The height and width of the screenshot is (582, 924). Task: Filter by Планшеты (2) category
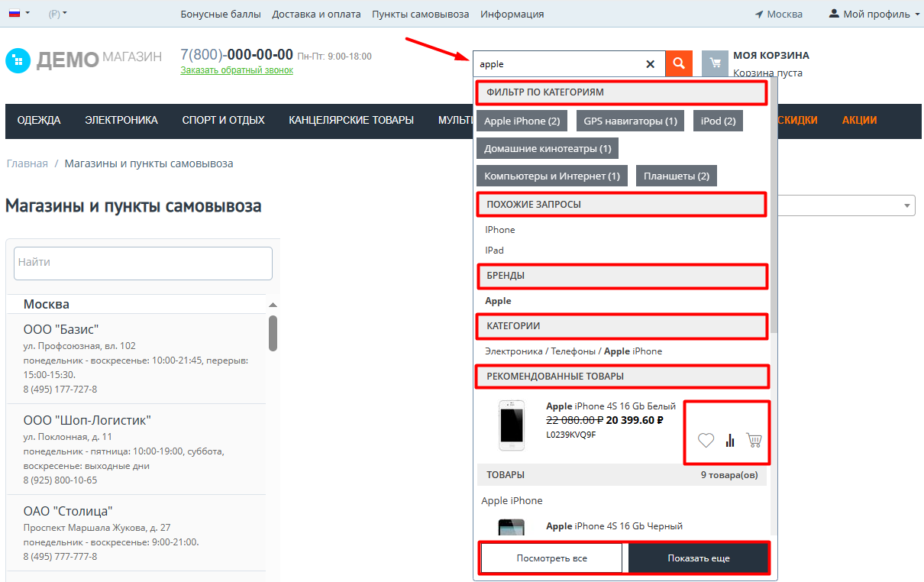pyautogui.click(x=677, y=176)
